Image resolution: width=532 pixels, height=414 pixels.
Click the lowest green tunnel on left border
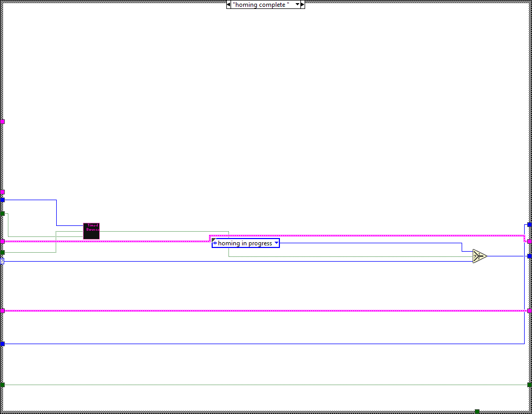click(x=3, y=385)
